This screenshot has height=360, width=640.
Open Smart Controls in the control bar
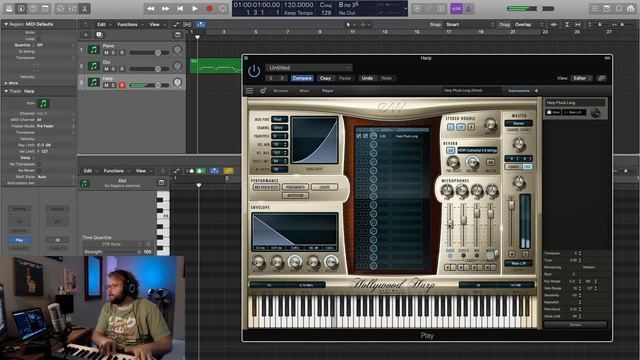pos(60,8)
